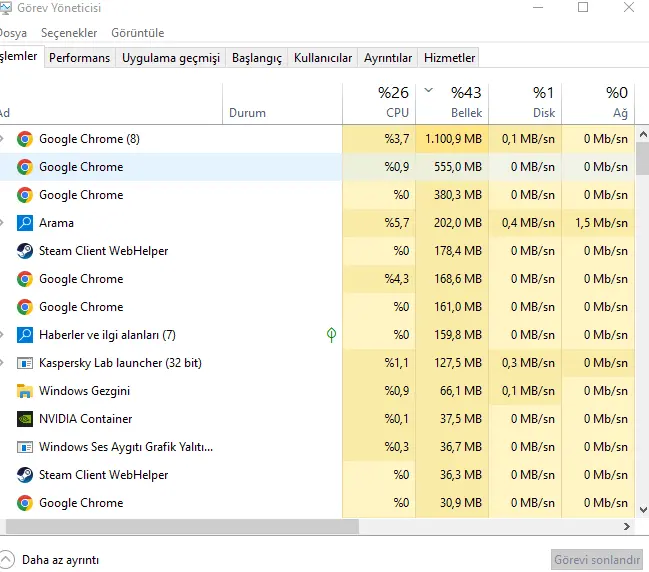Open the Dosya menu

12,33
